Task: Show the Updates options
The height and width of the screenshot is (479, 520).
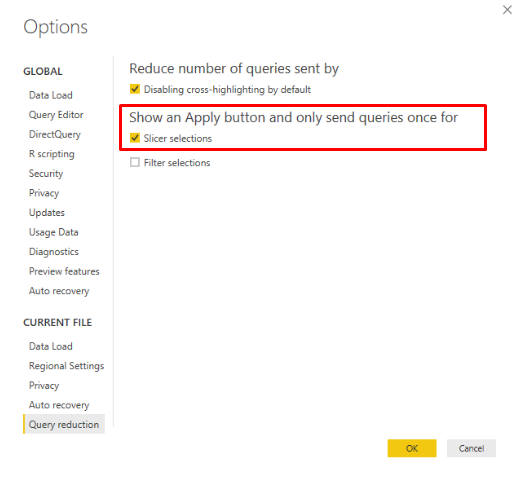Action: pos(47,213)
